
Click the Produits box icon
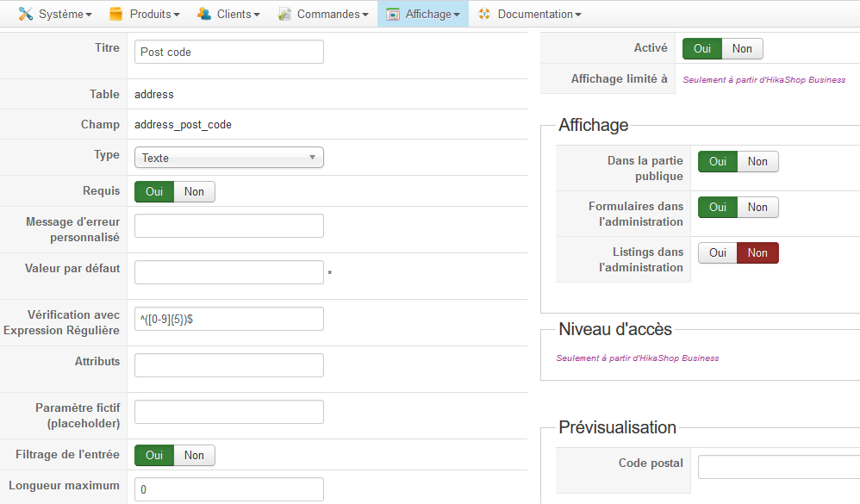(116, 14)
